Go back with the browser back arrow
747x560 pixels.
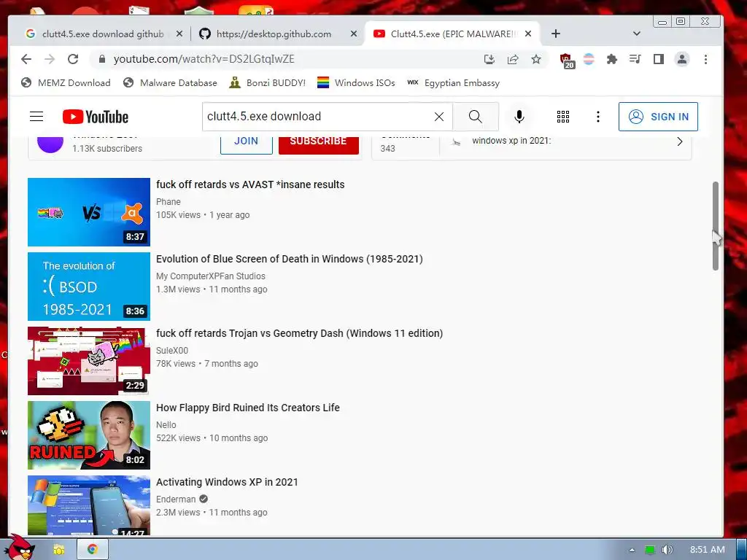pyautogui.click(x=26, y=59)
